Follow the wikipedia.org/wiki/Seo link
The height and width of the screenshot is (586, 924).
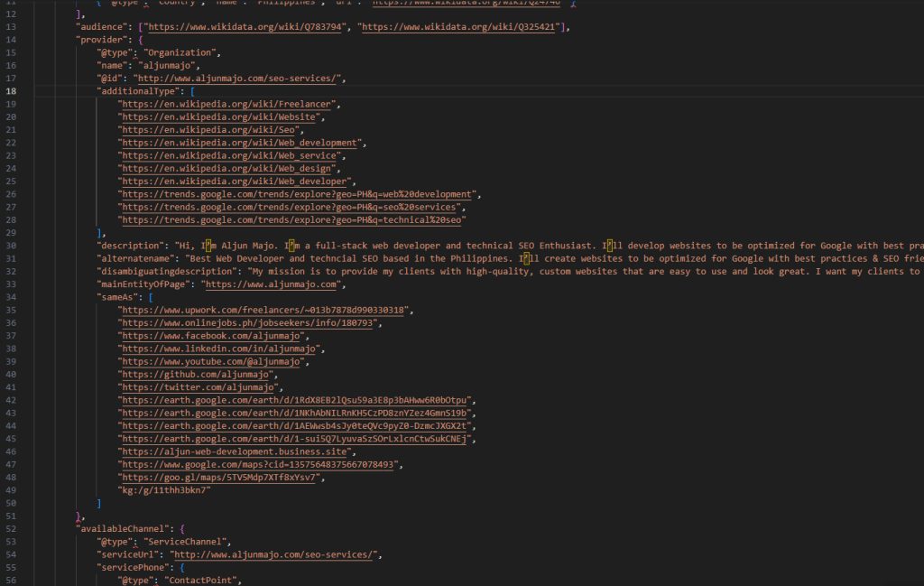(x=208, y=130)
